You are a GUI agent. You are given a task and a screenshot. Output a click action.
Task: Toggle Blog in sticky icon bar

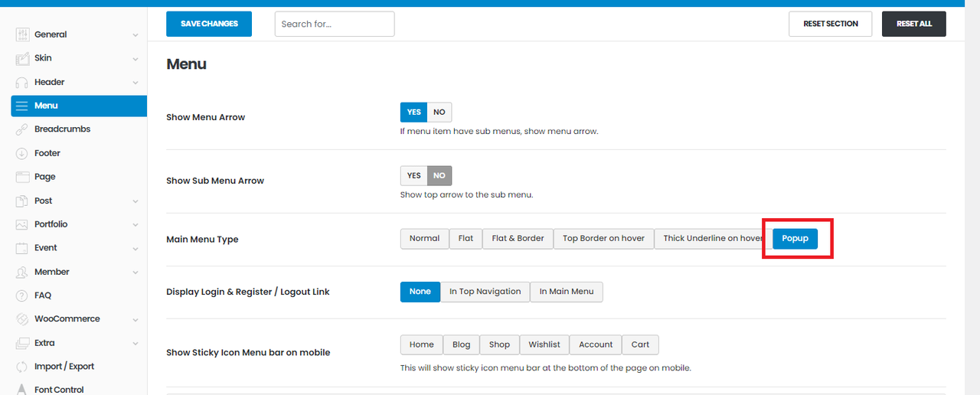462,344
